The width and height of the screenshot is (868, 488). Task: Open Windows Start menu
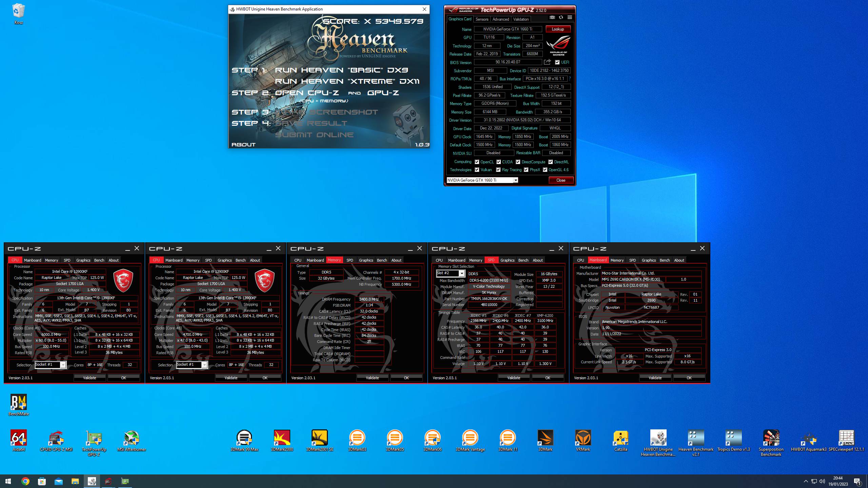pos(8,481)
